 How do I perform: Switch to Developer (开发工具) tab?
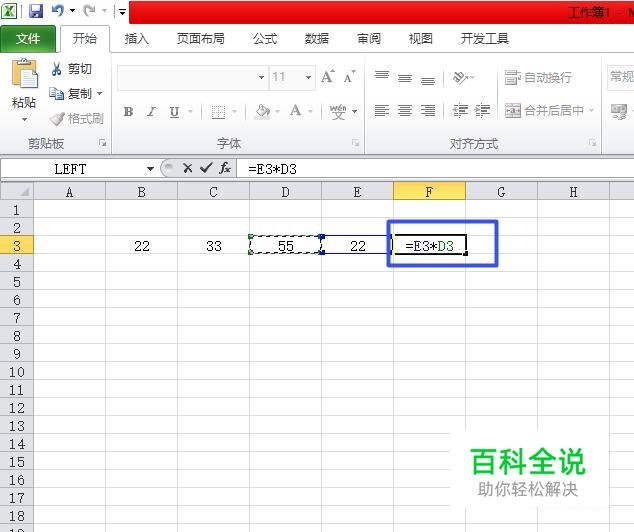pyautogui.click(x=484, y=39)
